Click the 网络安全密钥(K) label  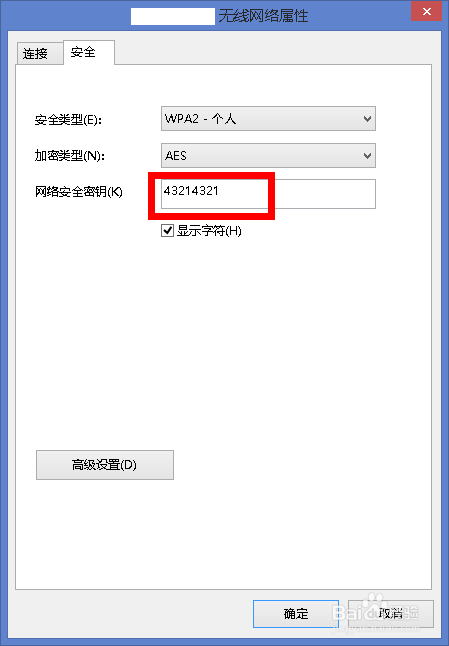click(x=78, y=192)
